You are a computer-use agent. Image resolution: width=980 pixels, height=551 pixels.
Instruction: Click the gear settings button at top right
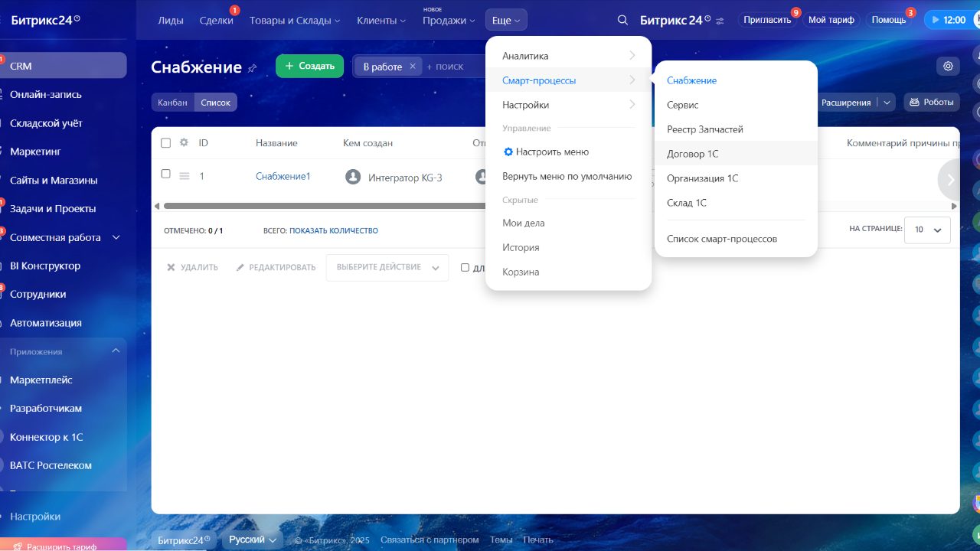click(x=948, y=66)
